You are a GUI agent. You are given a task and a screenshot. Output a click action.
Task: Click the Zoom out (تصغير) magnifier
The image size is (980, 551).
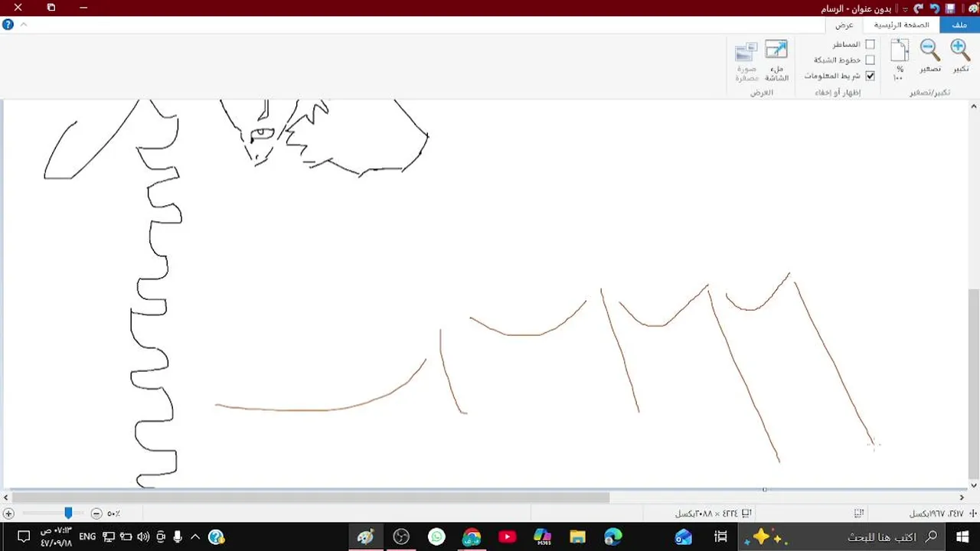coord(930,51)
